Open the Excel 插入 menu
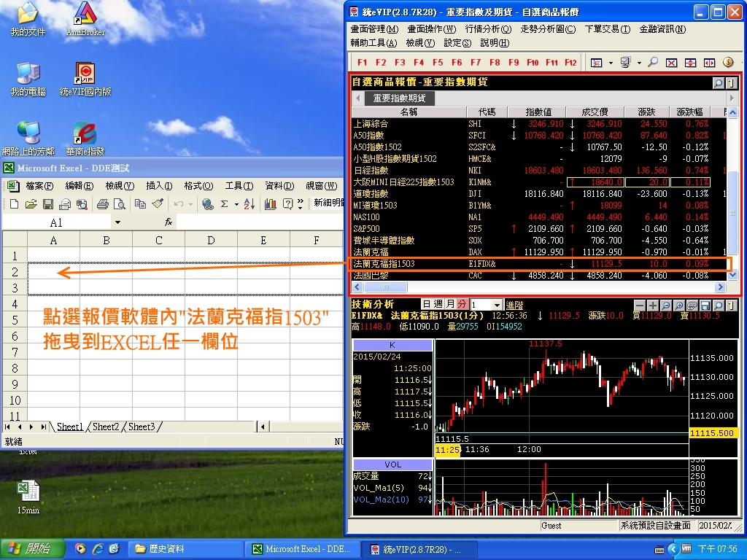The image size is (747, 560). tap(159, 186)
